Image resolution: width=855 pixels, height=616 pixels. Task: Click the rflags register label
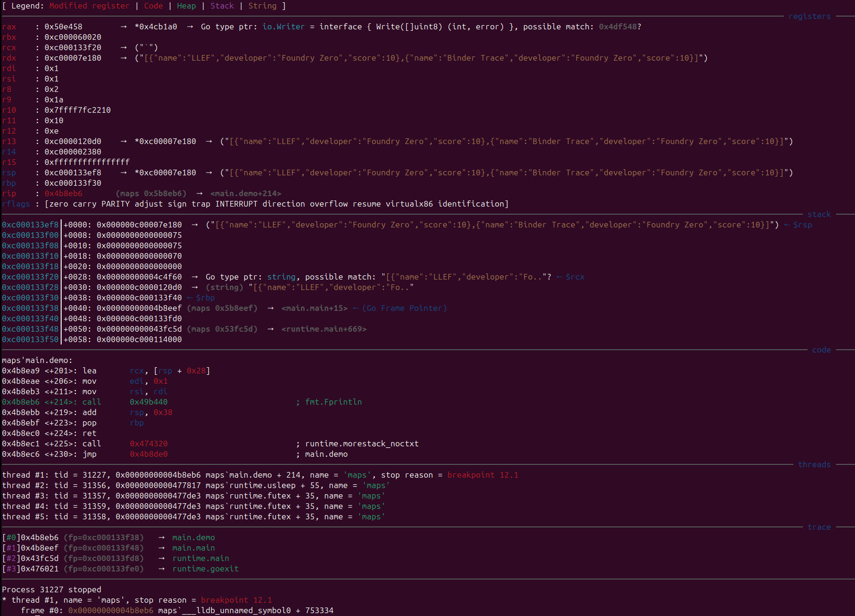pyautogui.click(x=16, y=204)
